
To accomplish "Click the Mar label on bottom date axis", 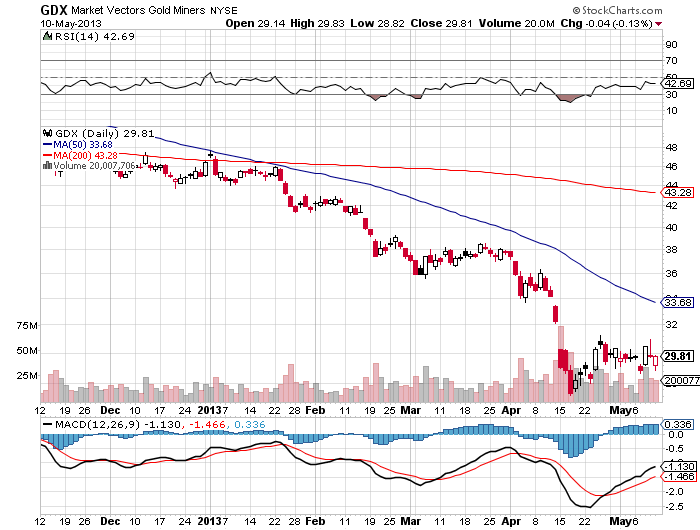I will (410, 521).
